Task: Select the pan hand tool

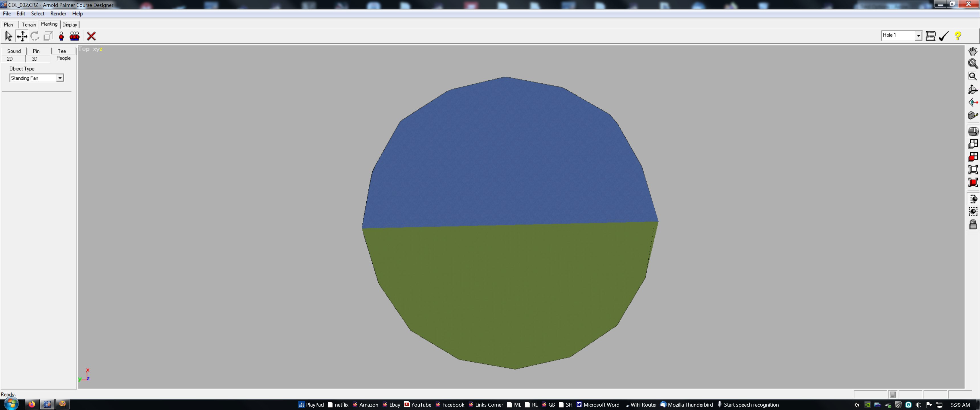Action: point(972,51)
